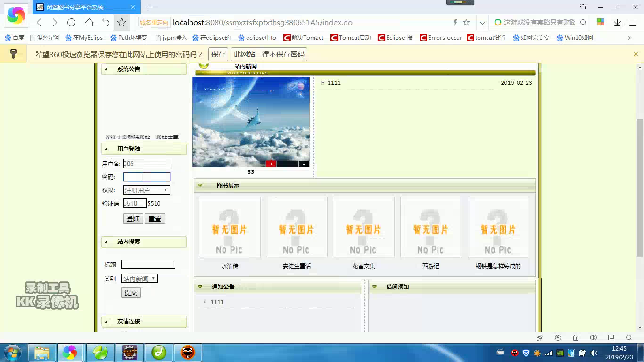
Task: Click the vertical page scrollbar
Action: point(640,188)
